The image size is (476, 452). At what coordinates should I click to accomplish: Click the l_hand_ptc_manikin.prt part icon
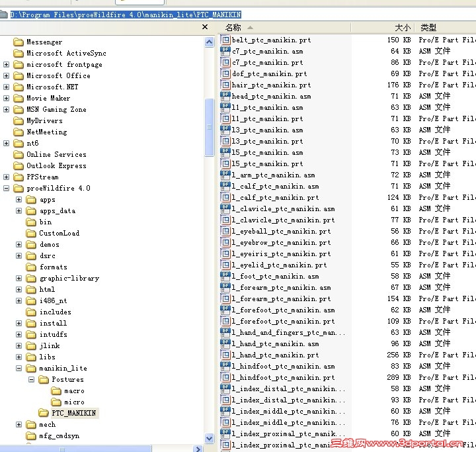[x=225, y=355]
